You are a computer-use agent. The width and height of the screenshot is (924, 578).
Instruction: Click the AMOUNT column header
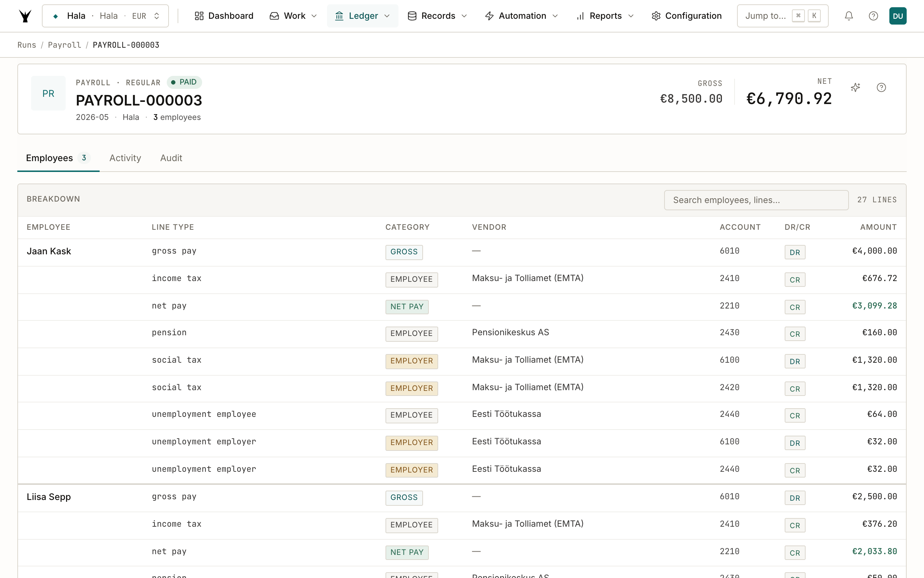tap(878, 227)
